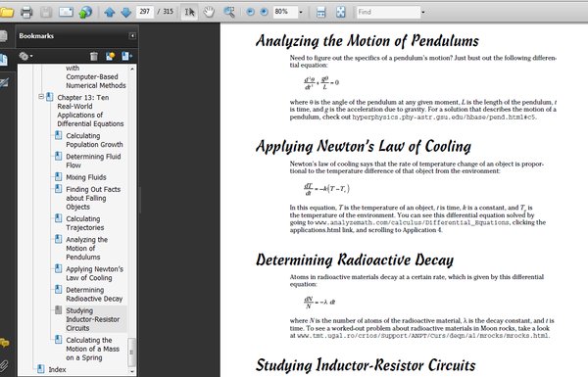Open Pages thumbnails panel in sidebar
This screenshot has height=377, width=588.
(3, 36)
